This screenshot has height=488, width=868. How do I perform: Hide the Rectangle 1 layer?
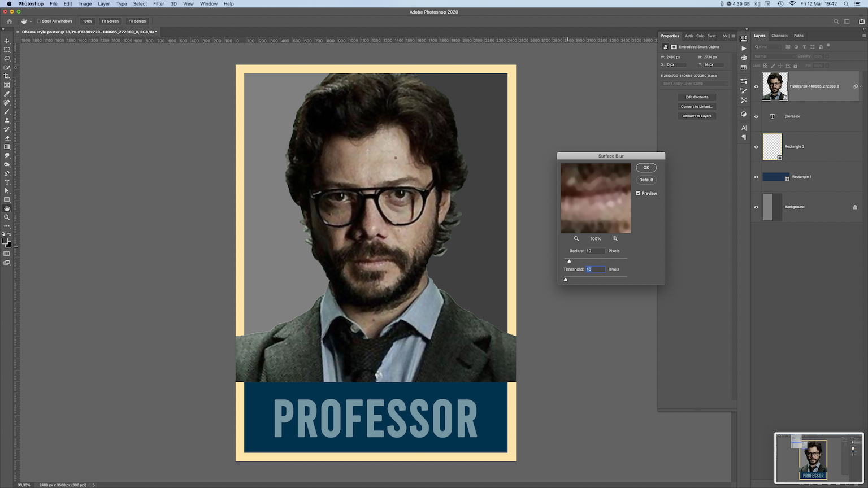point(756,177)
